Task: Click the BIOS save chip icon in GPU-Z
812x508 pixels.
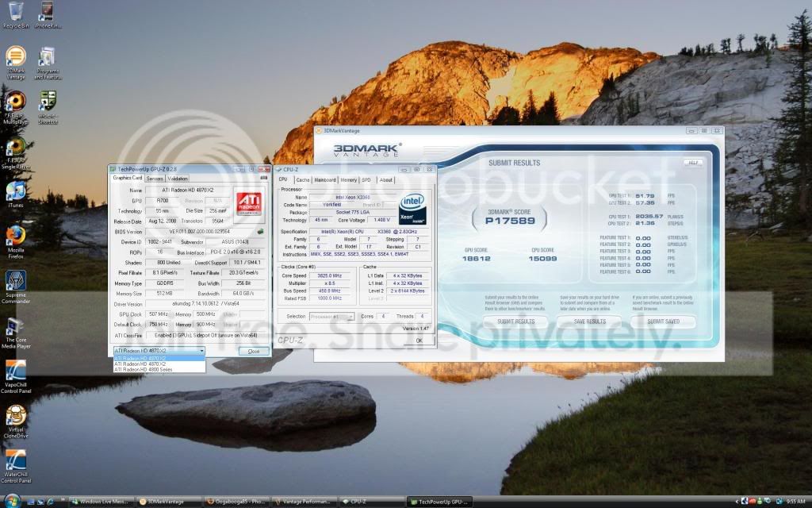Action: point(261,232)
